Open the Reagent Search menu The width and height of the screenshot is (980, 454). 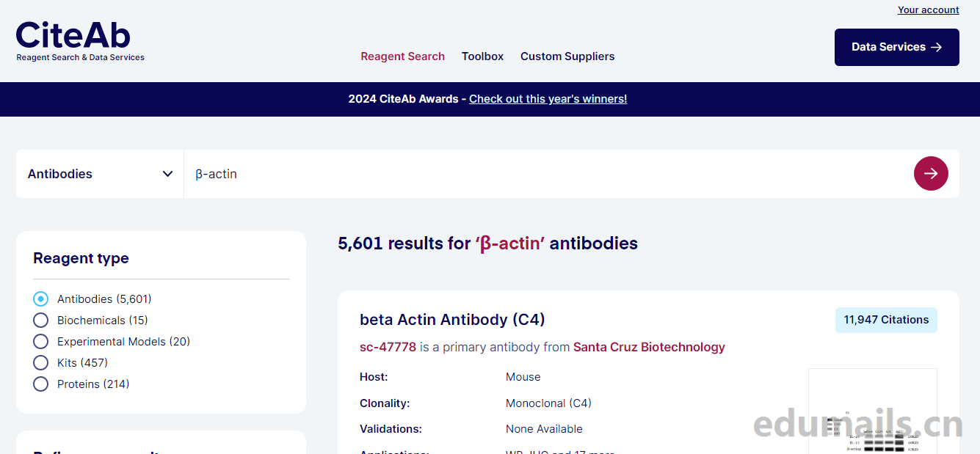tap(402, 56)
